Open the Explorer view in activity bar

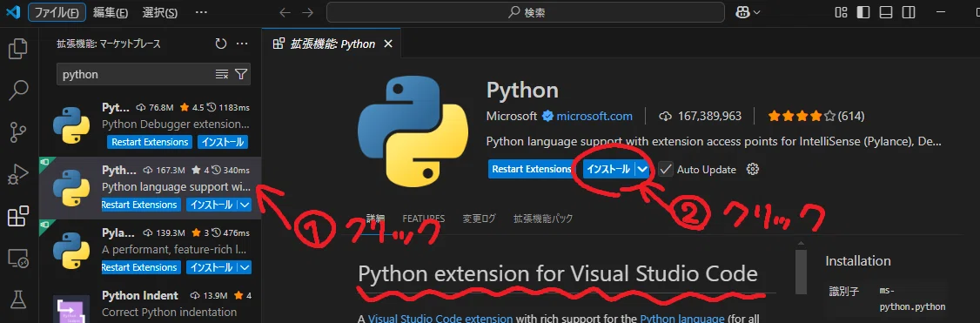[17, 49]
